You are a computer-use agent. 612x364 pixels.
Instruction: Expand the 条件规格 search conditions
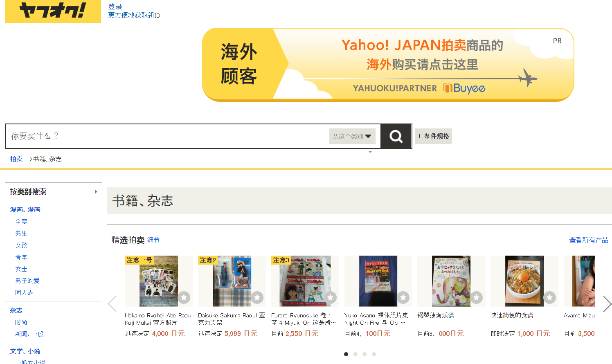pos(433,136)
